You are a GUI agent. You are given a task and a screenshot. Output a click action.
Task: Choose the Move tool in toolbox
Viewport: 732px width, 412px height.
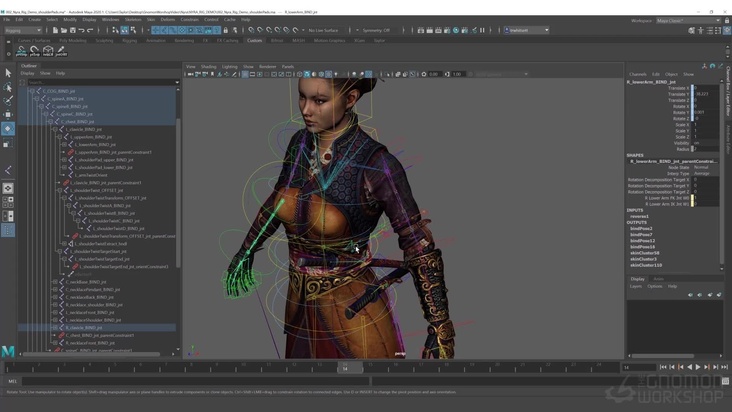(x=8, y=114)
